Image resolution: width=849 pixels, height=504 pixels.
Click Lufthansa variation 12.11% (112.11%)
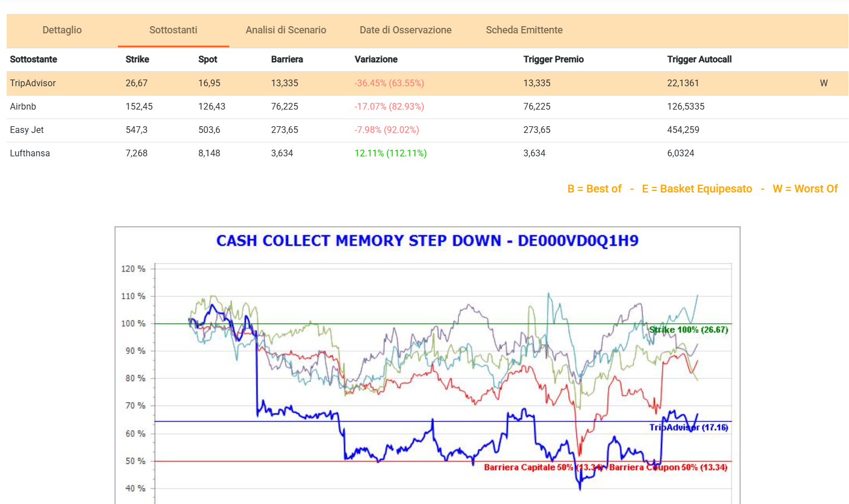point(391,154)
